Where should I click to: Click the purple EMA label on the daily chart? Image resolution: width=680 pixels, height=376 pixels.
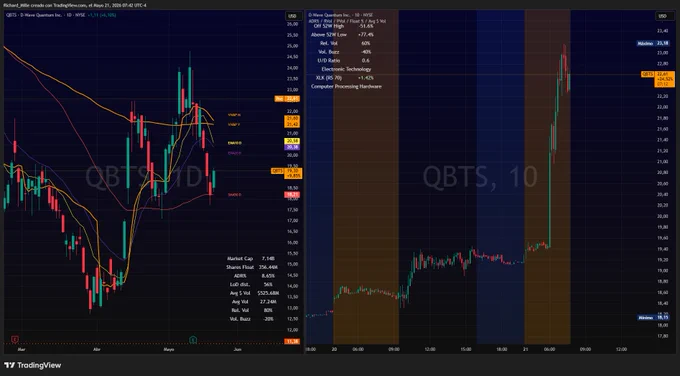(x=235, y=153)
